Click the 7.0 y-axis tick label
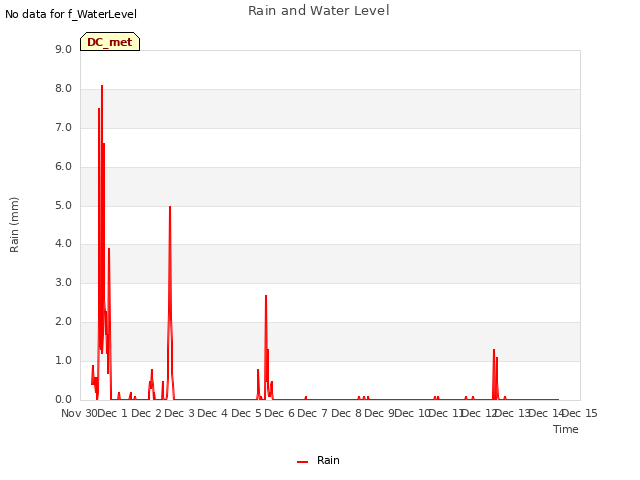The image size is (640, 480). (x=64, y=128)
